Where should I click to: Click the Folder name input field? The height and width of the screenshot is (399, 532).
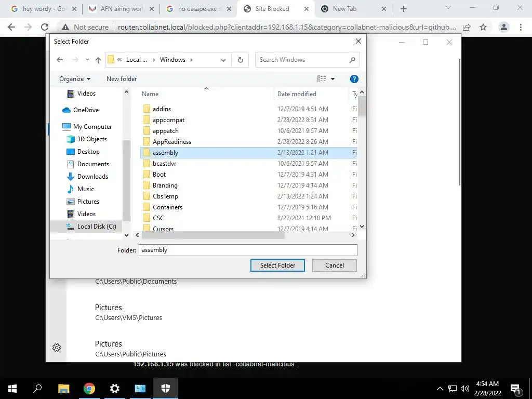pyautogui.click(x=248, y=250)
